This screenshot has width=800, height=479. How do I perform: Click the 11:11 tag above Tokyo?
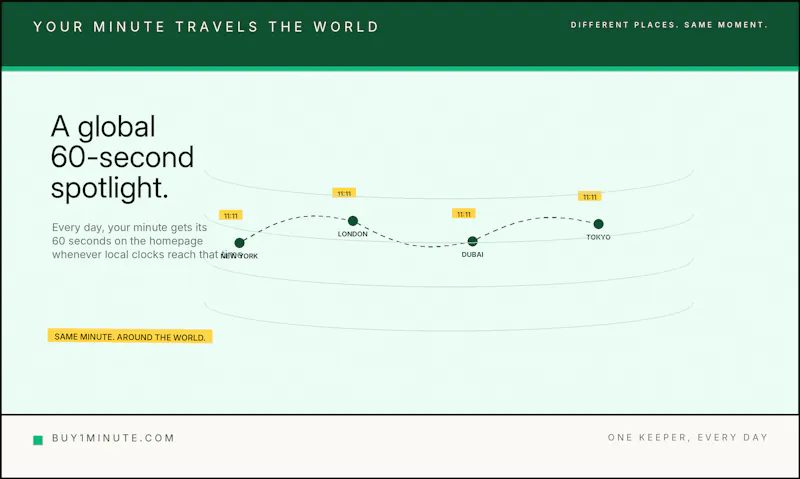pos(590,196)
